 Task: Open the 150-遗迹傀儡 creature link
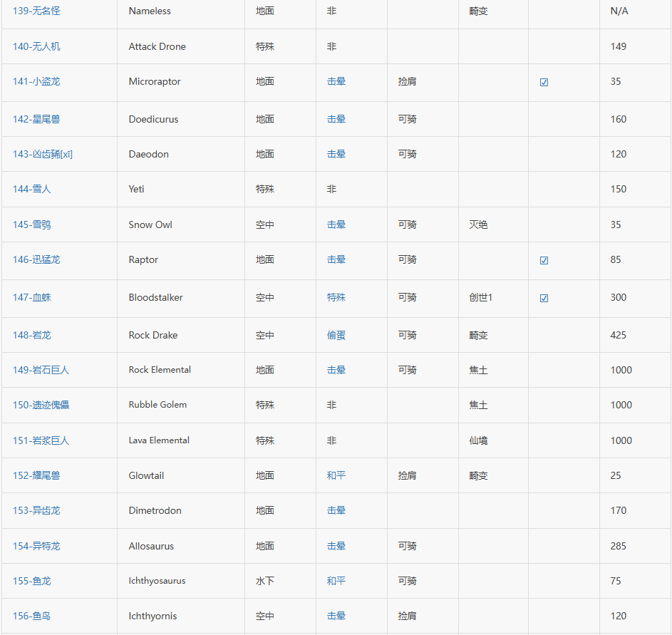41,406
